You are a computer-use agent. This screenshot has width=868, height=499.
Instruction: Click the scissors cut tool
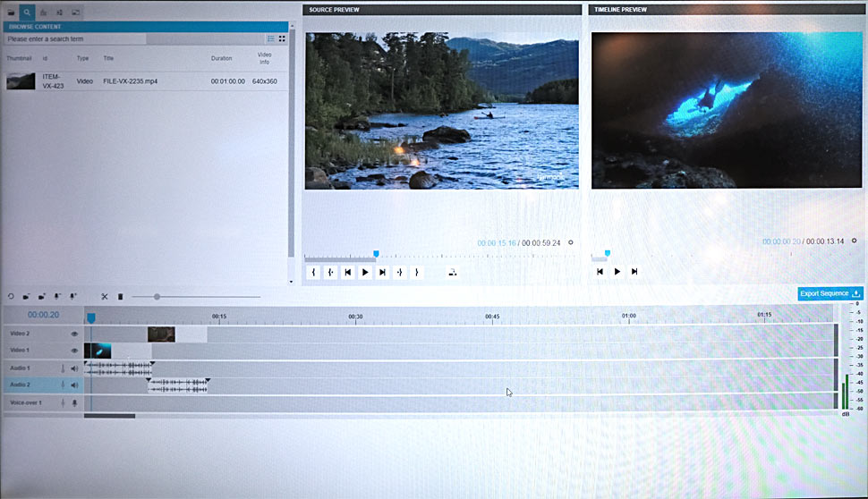coord(104,297)
